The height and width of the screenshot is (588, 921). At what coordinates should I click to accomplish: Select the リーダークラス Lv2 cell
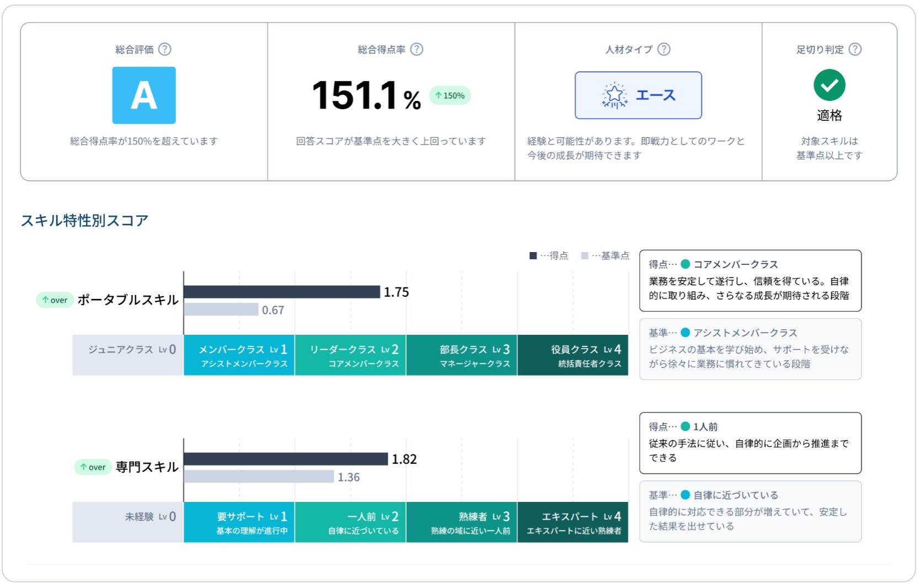pyautogui.click(x=351, y=355)
